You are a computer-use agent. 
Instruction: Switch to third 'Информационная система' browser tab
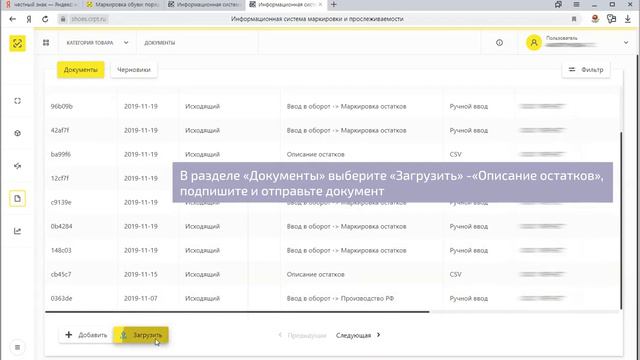pos(204,4)
